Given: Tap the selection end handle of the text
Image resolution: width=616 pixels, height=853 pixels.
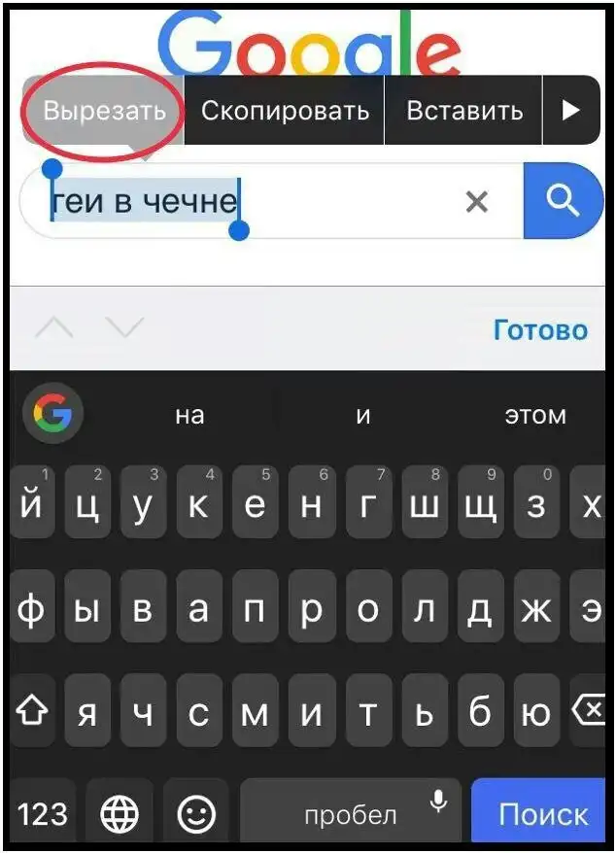Looking at the screenshot, I should [x=239, y=229].
